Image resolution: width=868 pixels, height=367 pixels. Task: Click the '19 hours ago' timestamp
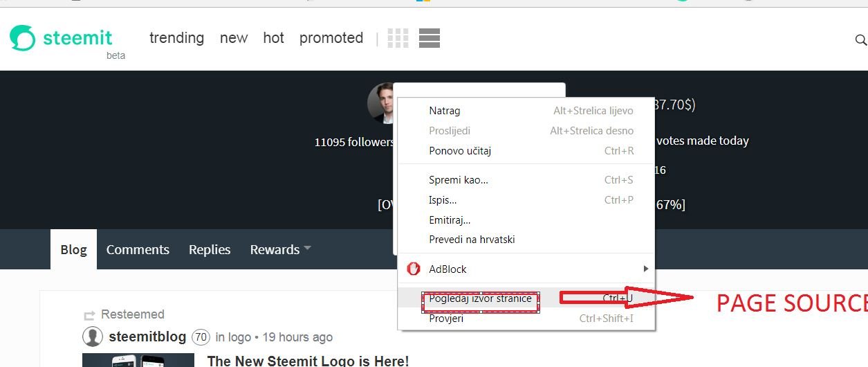pyautogui.click(x=297, y=337)
